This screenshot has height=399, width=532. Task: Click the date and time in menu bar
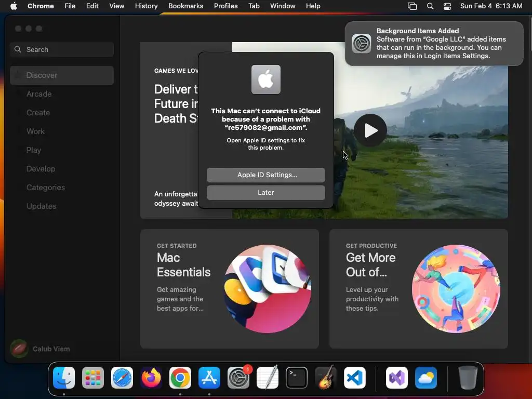click(x=491, y=6)
